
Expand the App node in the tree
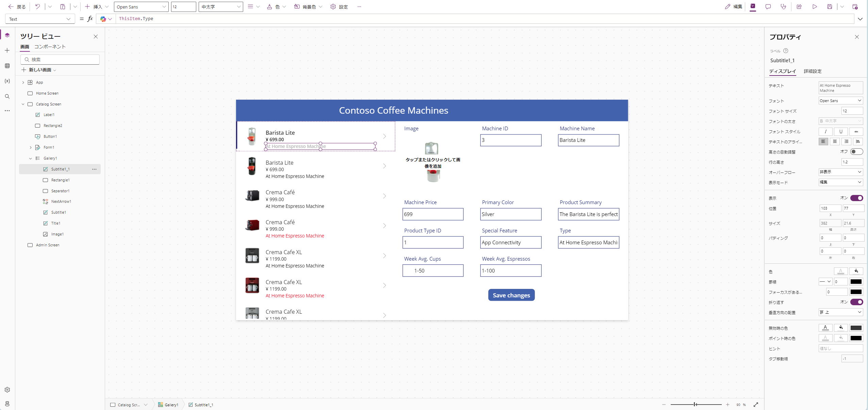[23, 82]
